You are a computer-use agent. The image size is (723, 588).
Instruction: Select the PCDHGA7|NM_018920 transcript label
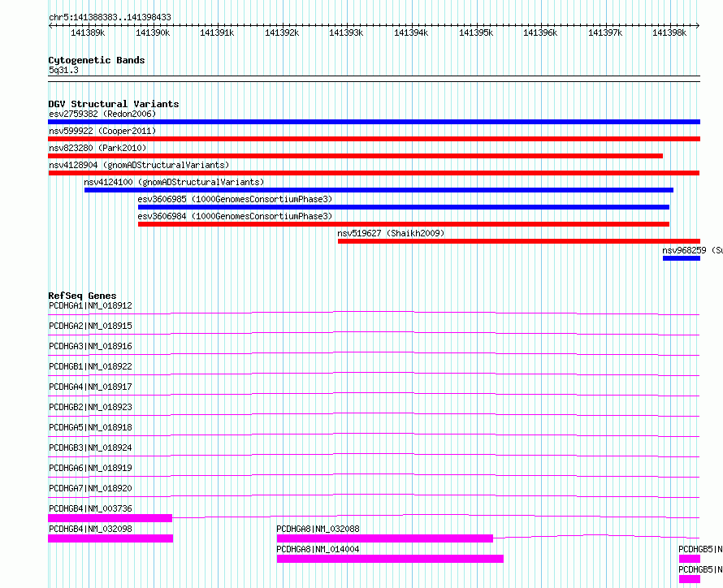[x=90, y=488]
